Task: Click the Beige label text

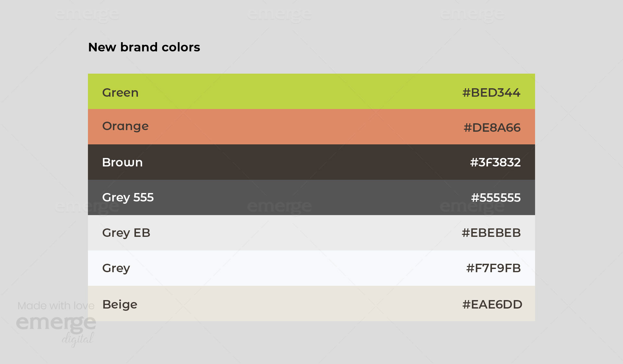Action: (x=120, y=305)
